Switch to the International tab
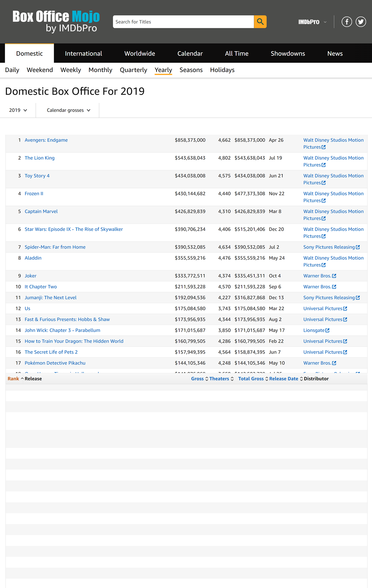Screen dimensions: 372x588 [x=83, y=53]
